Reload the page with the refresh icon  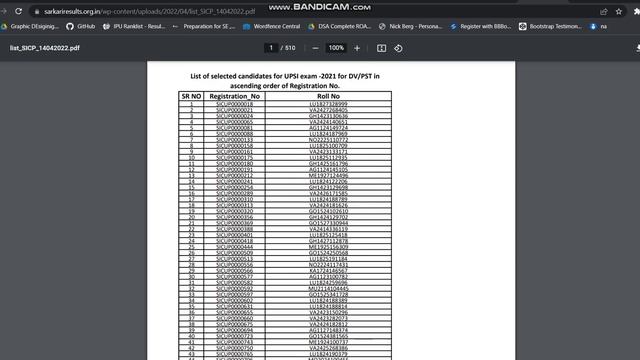(18, 11)
